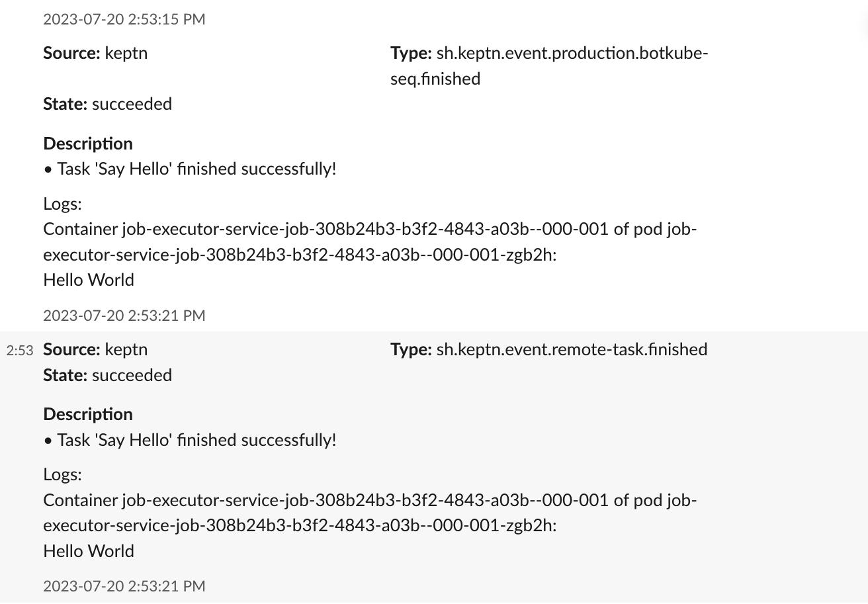868x604 pixels.
Task: Click "Source: keptn" in the botkube-seq message
Action: [95, 53]
